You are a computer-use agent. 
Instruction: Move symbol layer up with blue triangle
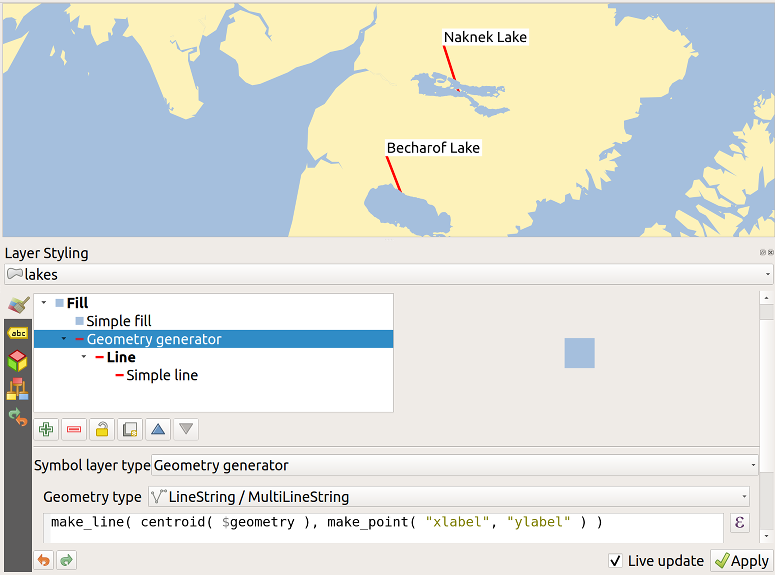[x=158, y=430]
